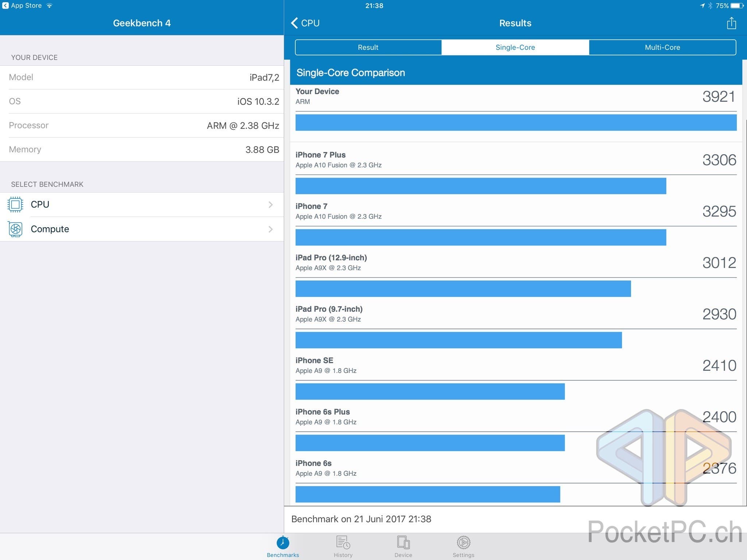Tap the iPhone 6s score bar
This screenshot has width=747, height=560.
(428, 494)
